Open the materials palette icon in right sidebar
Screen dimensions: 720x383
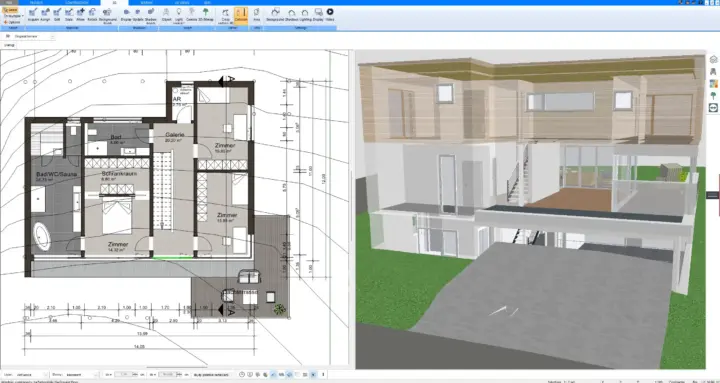pos(713,84)
